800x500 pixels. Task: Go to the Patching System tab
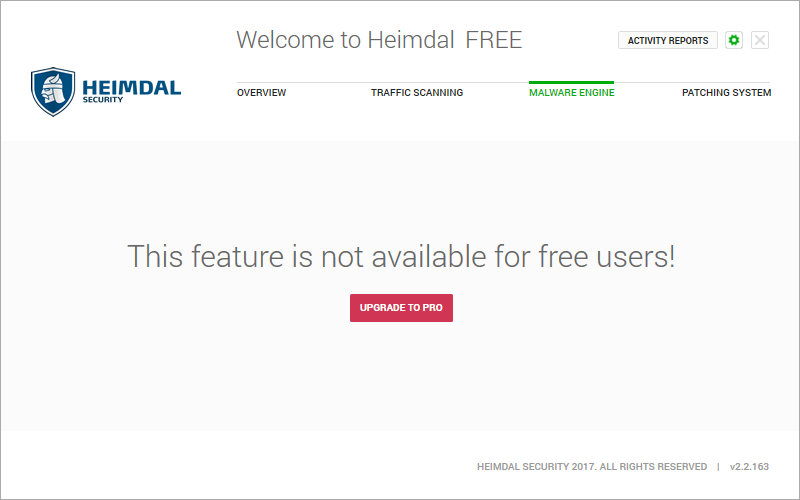pos(726,93)
